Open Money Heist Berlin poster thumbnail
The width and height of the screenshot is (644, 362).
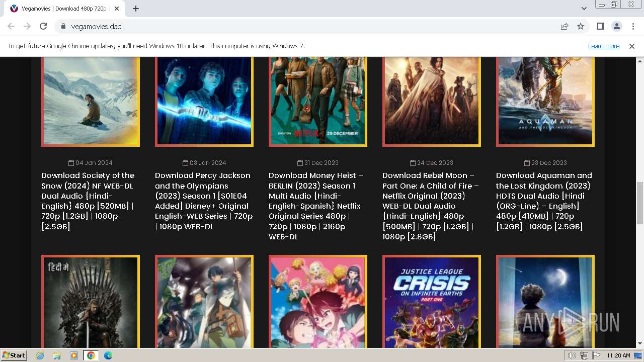318,102
